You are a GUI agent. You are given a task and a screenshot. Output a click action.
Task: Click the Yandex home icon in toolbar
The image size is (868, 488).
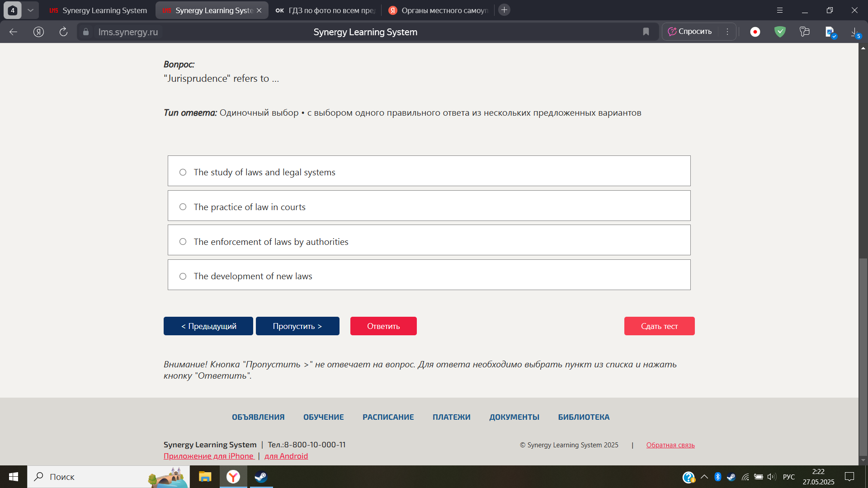click(38, 32)
